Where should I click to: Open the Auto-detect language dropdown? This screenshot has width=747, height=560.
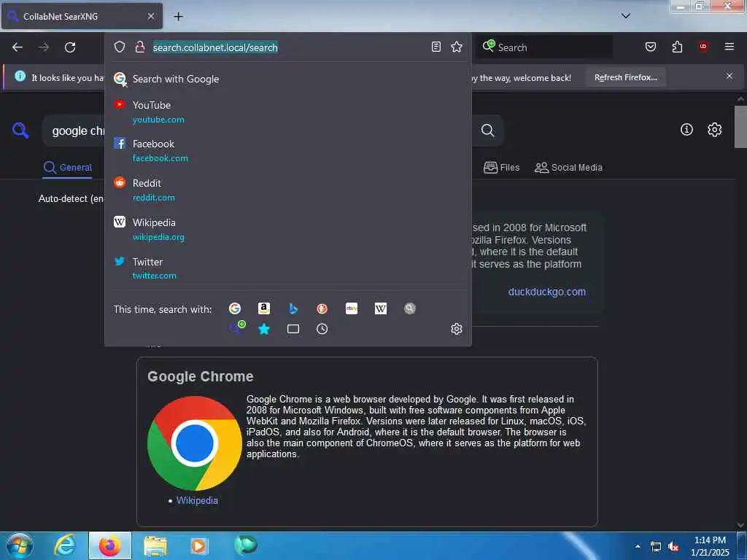[71, 198]
